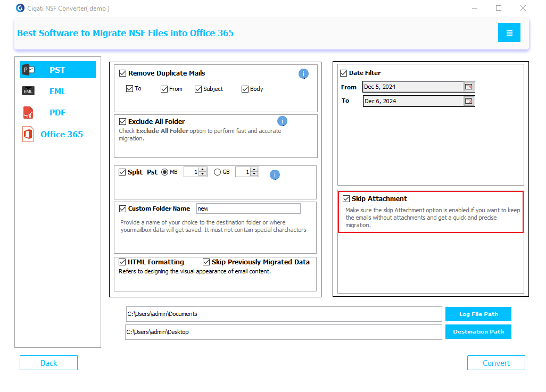This screenshot has width=546, height=392.
Task: Uncheck Remove Duplicate Mails
Action: [x=122, y=73]
